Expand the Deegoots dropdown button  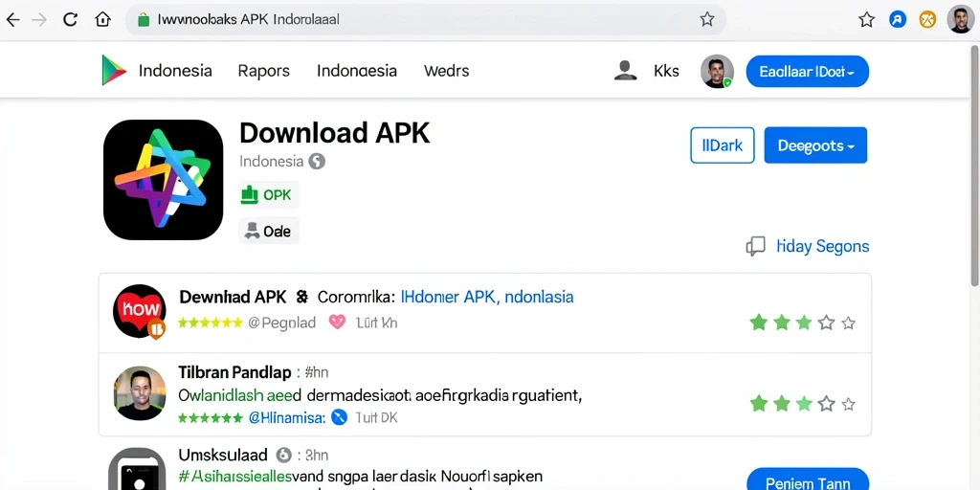coord(815,145)
